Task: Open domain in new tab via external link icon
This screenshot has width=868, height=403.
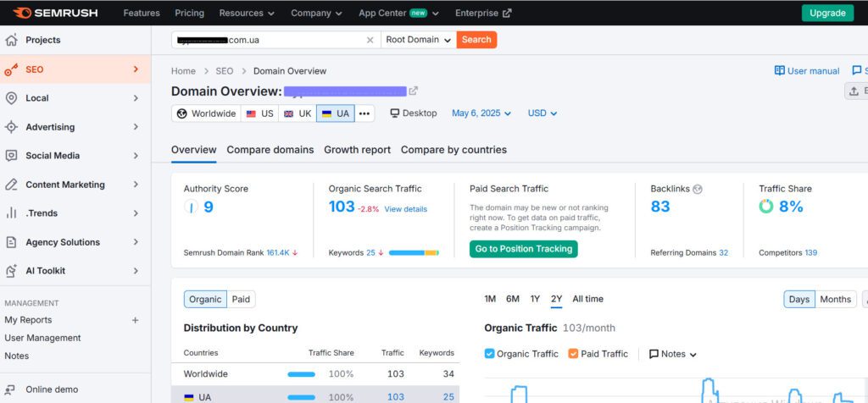Action: [413, 91]
